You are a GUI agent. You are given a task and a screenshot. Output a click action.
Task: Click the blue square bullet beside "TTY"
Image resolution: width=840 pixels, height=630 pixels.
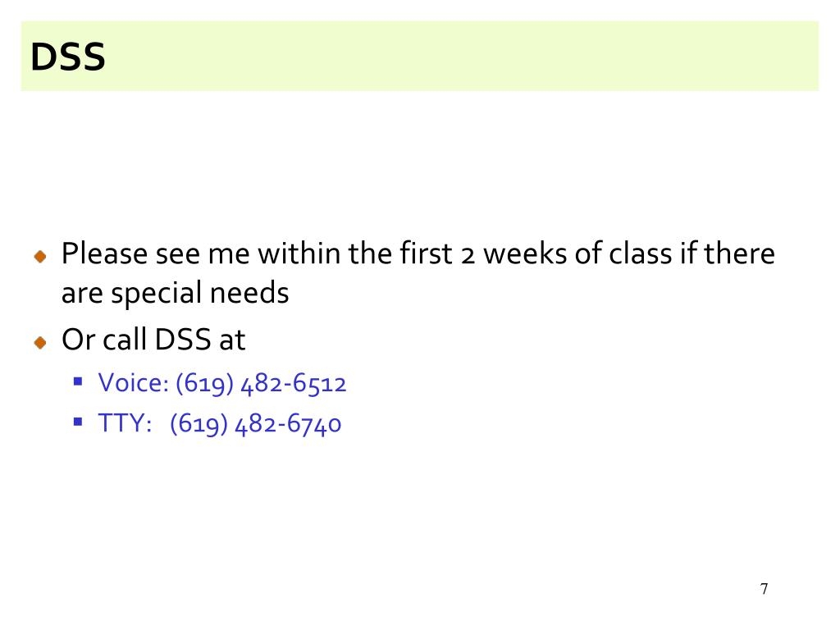click(78, 421)
